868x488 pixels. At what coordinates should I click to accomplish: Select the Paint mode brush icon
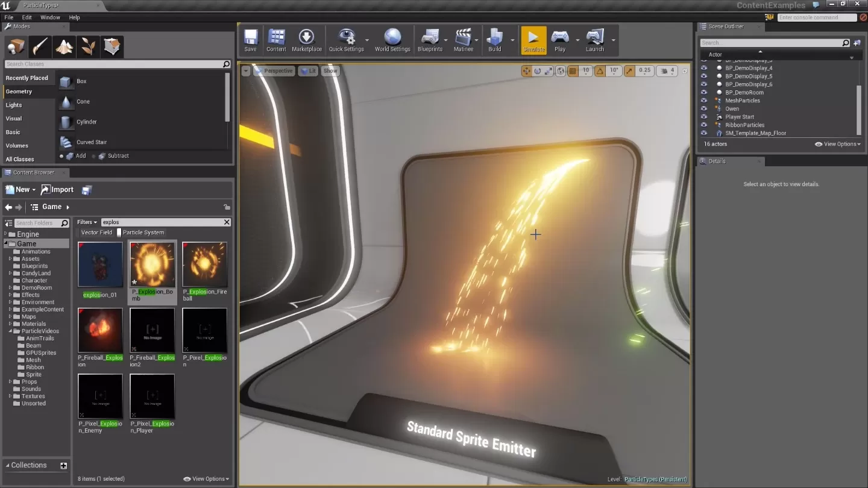(40, 46)
